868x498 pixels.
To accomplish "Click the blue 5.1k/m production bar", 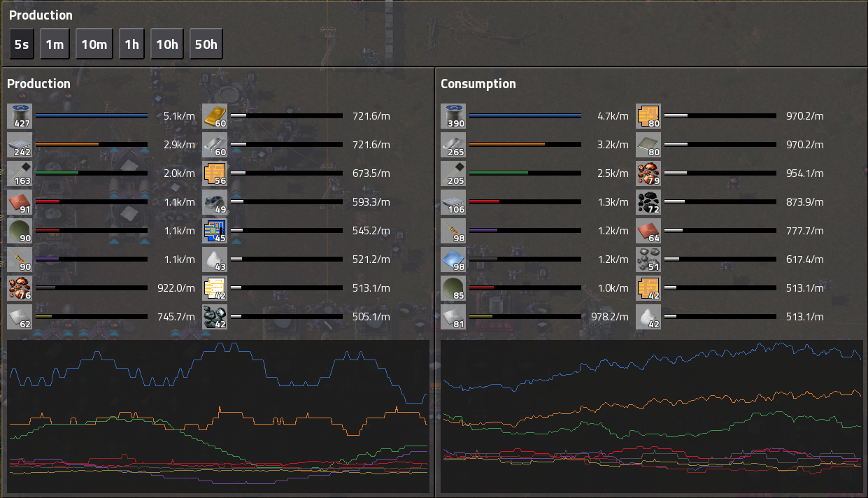I will tap(92, 116).
